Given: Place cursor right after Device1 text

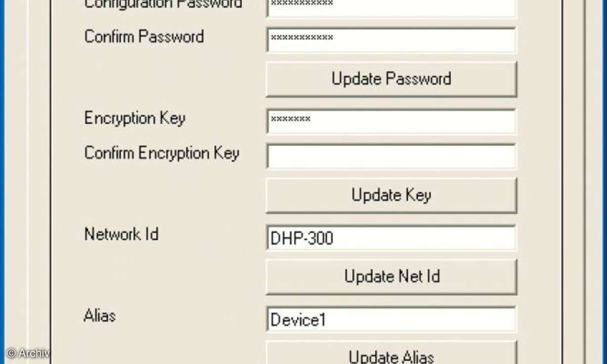Looking at the screenshot, I should tap(327, 320).
